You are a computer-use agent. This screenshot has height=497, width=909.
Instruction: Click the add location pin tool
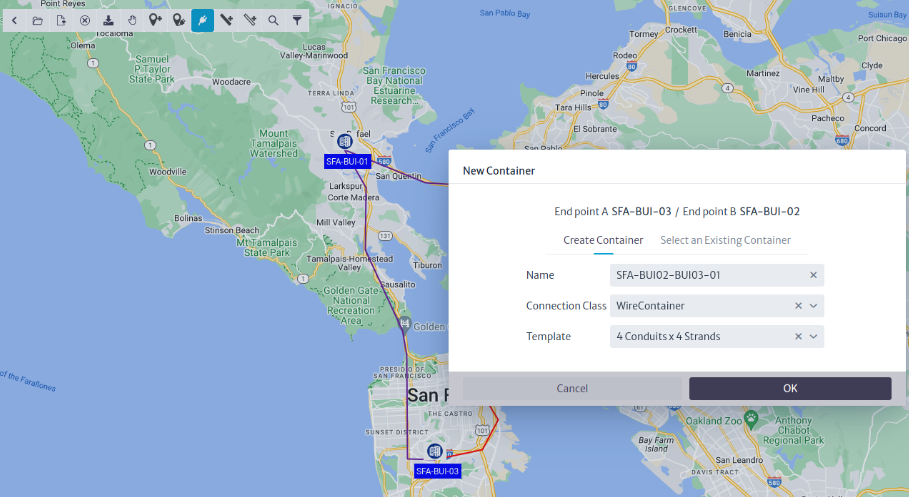155,20
